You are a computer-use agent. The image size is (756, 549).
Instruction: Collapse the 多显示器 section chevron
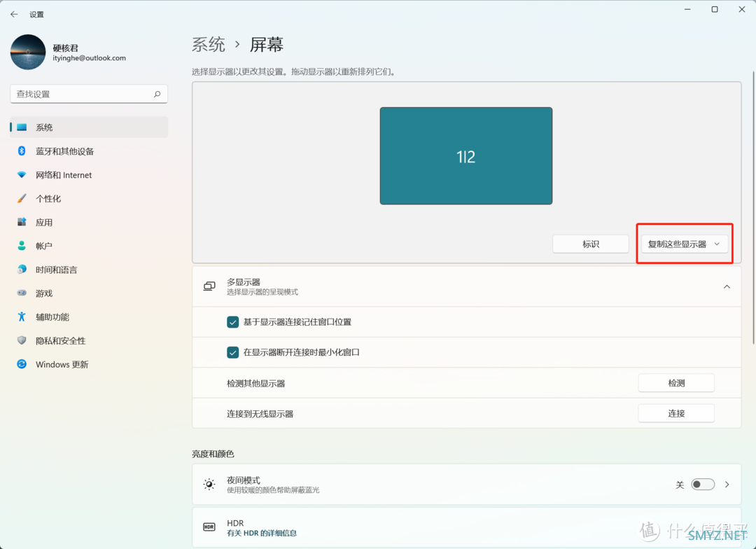tap(727, 286)
